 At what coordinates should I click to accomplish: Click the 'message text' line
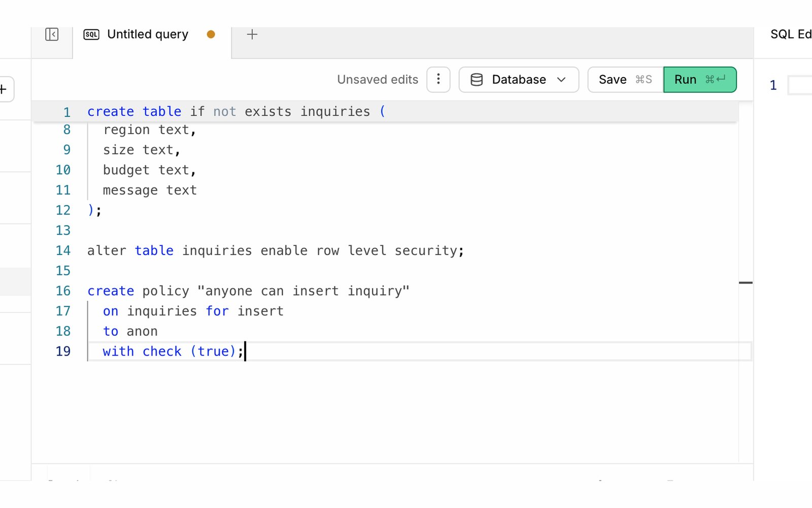(x=150, y=190)
